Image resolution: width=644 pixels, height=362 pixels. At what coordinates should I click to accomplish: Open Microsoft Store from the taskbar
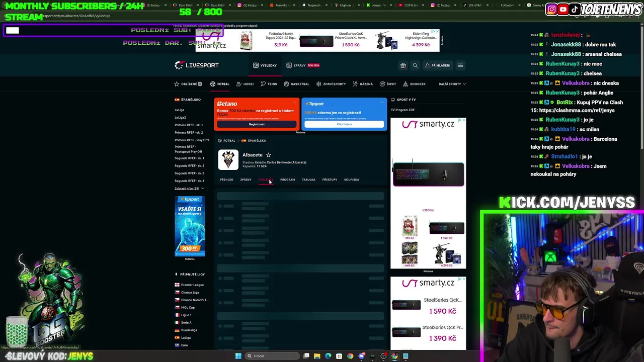339,356
